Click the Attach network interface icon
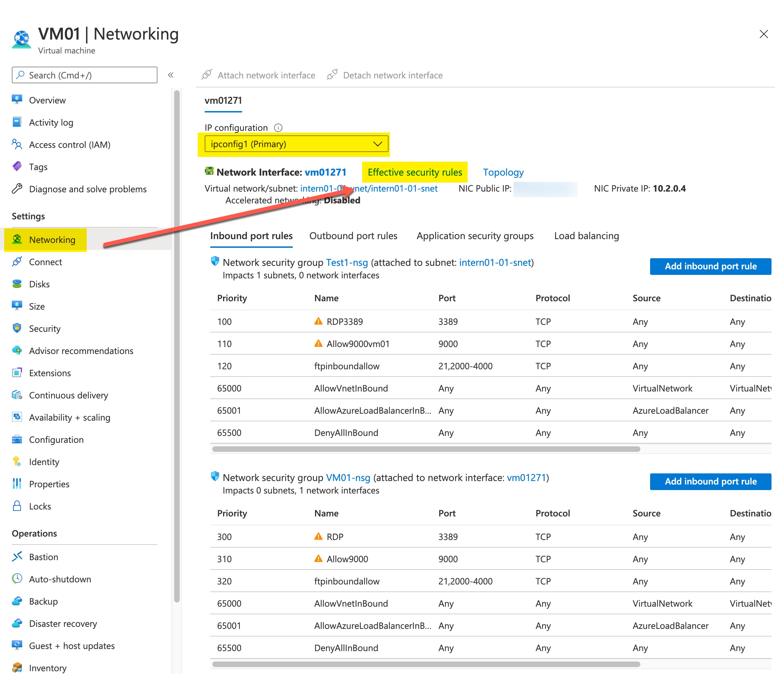Image resolution: width=784 pixels, height=674 pixels. pyautogui.click(x=207, y=75)
